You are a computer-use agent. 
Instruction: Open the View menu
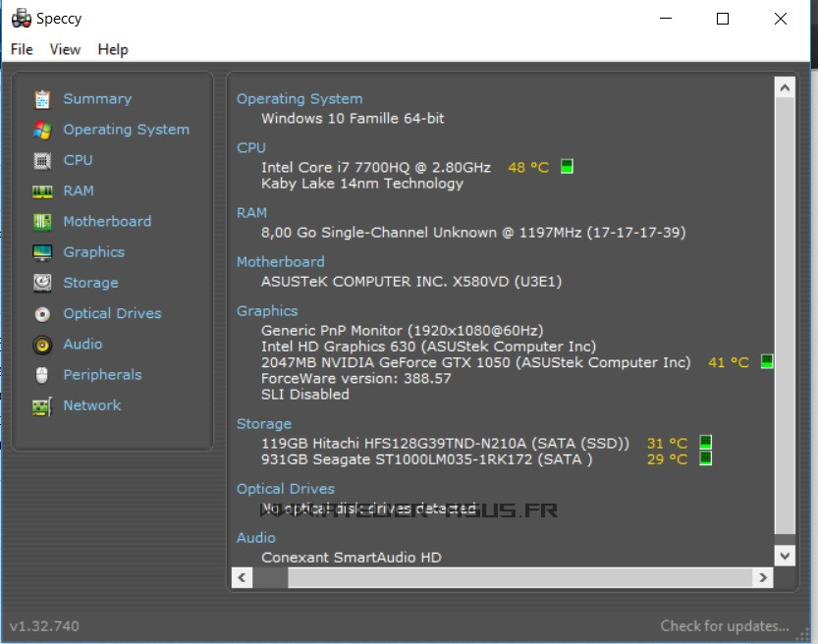[x=65, y=49]
